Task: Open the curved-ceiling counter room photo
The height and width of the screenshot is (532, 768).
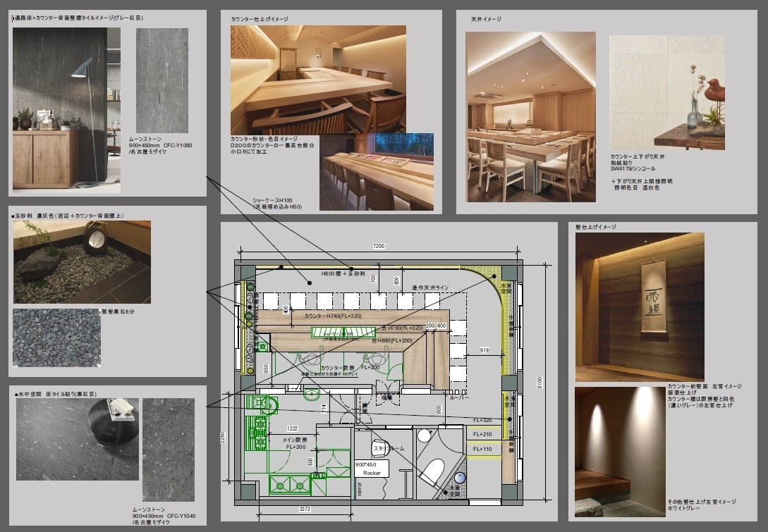Action: tap(318, 80)
